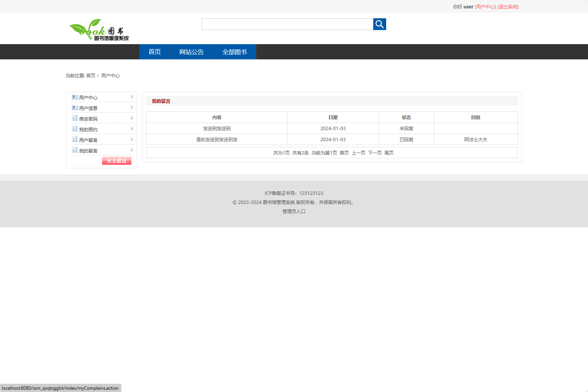Click the arrow on the 用户信息 sidebar row
The image size is (588, 392).
(132, 107)
